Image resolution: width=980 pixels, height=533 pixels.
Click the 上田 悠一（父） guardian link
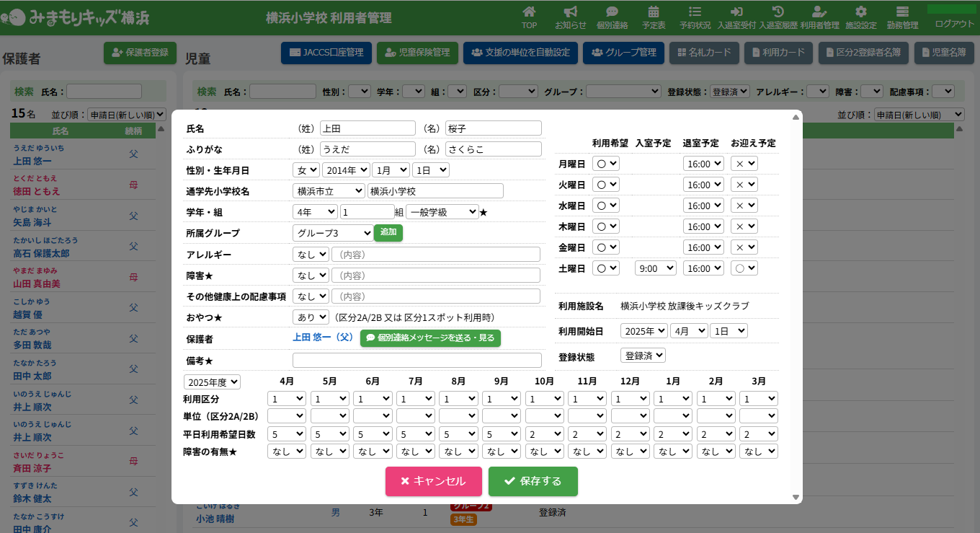(x=323, y=338)
